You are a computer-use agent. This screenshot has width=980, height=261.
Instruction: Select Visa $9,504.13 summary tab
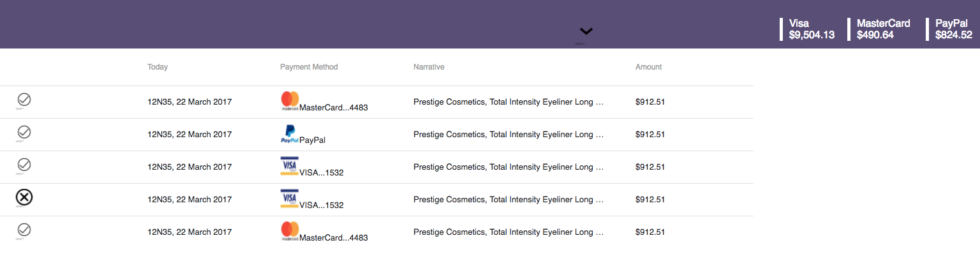pos(811,29)
